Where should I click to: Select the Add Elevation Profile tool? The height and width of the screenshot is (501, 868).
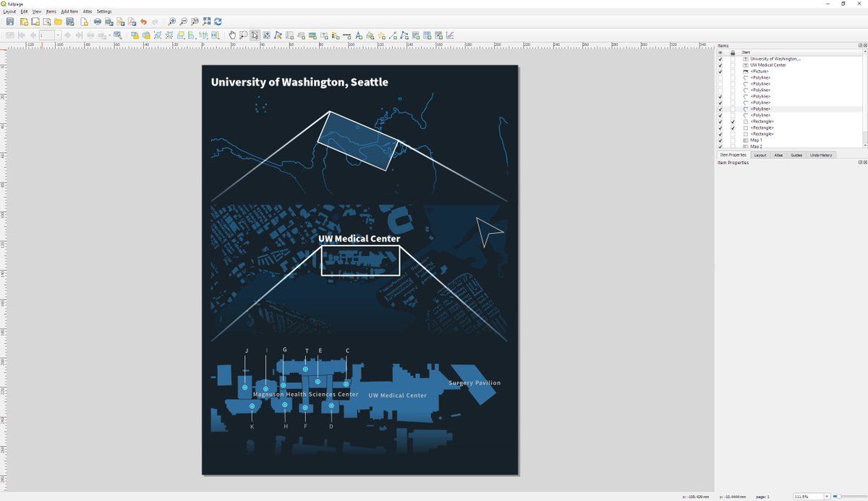450,35
